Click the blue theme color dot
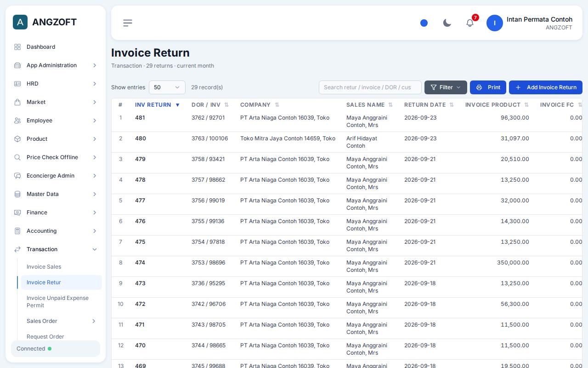 click(x=424, y=23)
